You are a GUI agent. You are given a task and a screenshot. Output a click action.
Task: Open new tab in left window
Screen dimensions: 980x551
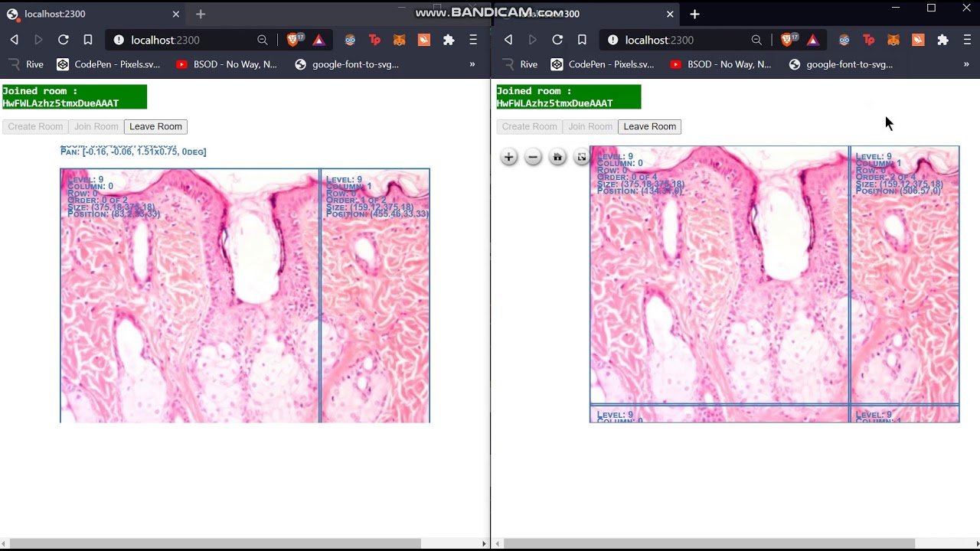pyautogui.click(x=201, y=14)
